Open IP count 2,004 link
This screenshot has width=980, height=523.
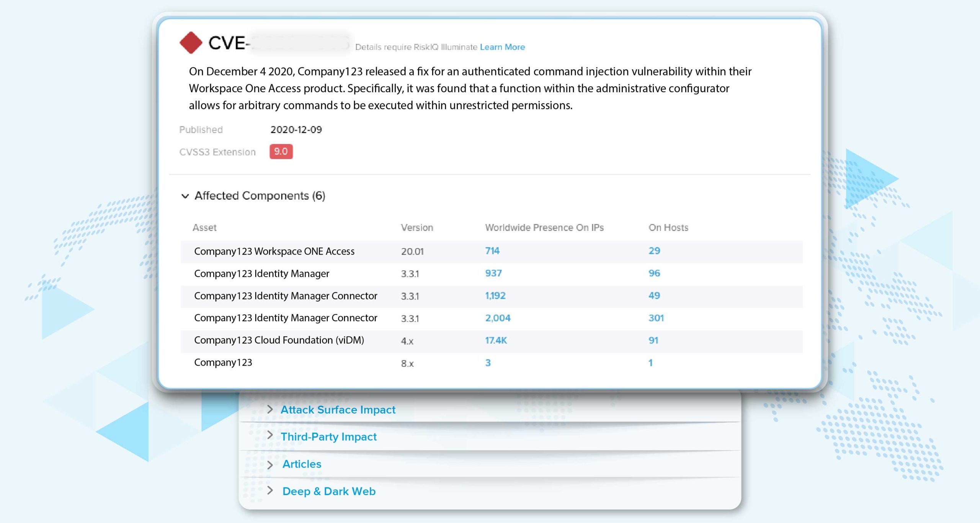click(498, 318)
